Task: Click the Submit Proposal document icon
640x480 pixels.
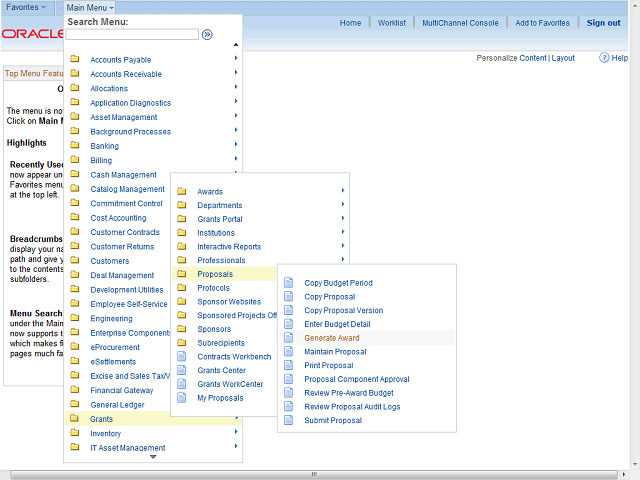Action: coord(289,420)
